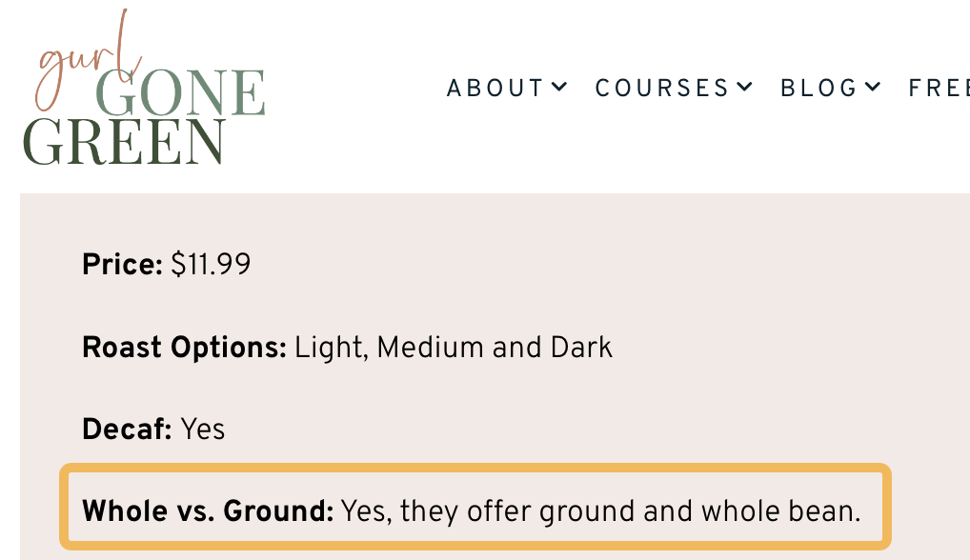Open the BLOG dropdown chevron
This screenshot has height=560, width=970.
point(871,88)
